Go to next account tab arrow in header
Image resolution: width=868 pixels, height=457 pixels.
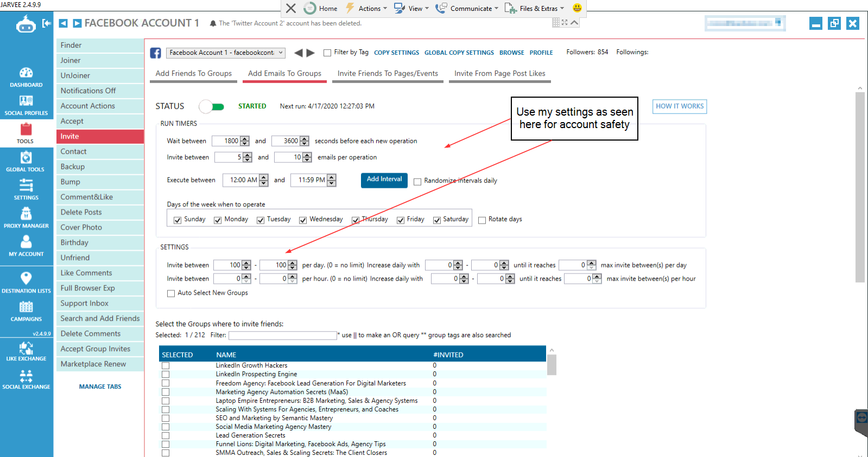tap(77, 23)
